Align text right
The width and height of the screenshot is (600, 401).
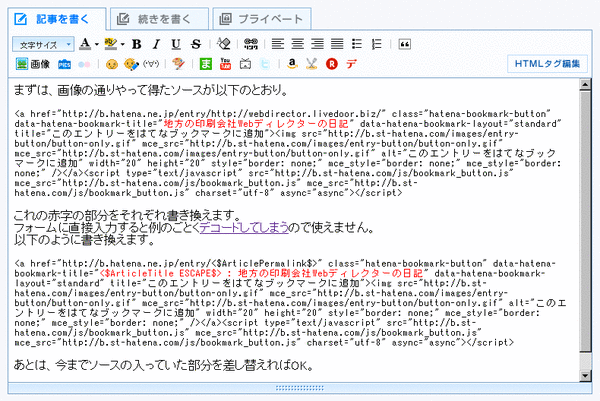coord(318,44)
